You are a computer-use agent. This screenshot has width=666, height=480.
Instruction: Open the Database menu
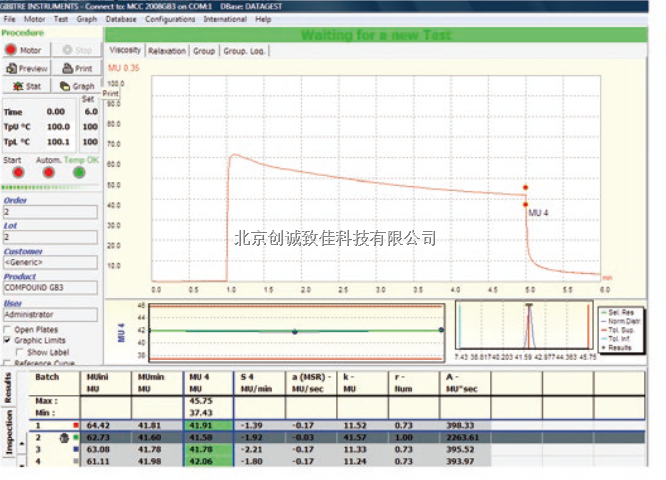tap(121, 19)
